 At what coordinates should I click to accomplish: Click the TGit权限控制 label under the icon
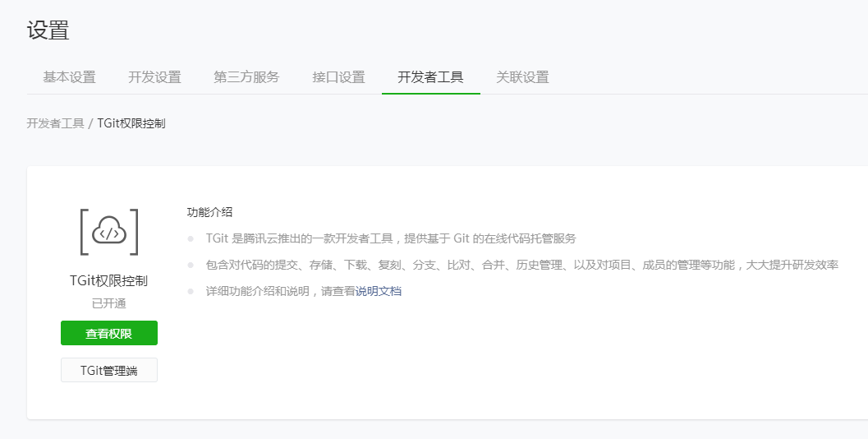tap(109, 280)
